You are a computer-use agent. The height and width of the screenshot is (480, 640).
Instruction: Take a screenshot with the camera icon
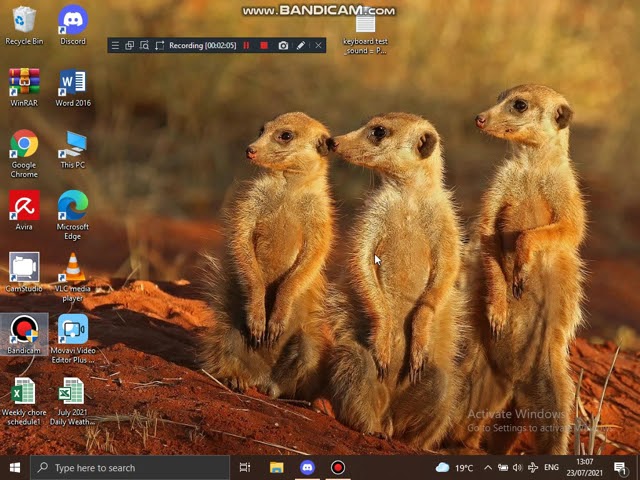[x=283, y=45]
